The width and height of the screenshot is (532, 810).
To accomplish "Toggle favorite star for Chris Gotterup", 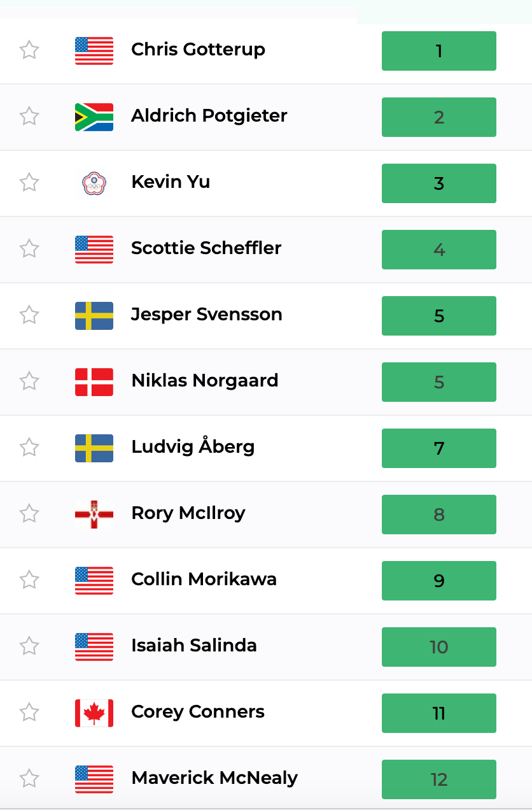I will point(29,50).
